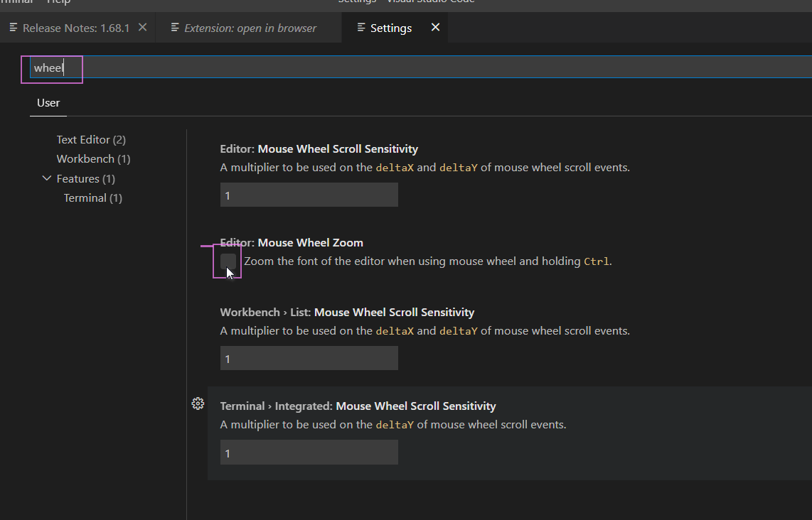Select the User settings scope tab
The image size is (812, 520).
[x=48, y=102]
